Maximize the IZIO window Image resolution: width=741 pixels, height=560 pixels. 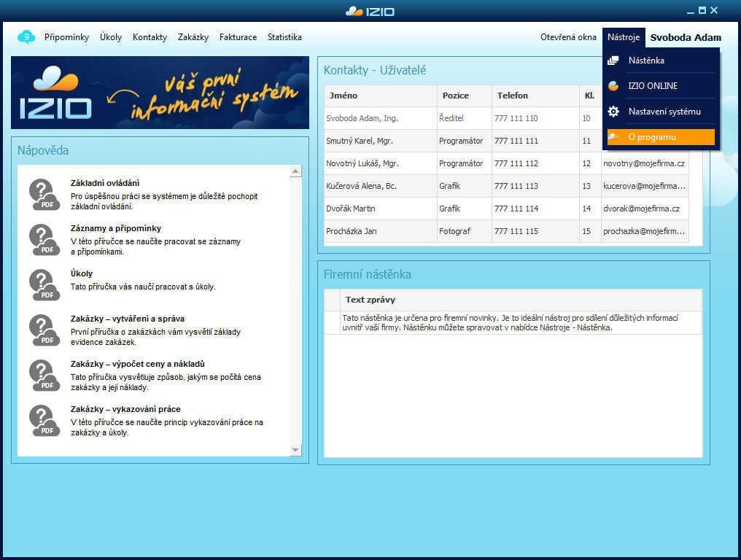click(x=702, y=10)
